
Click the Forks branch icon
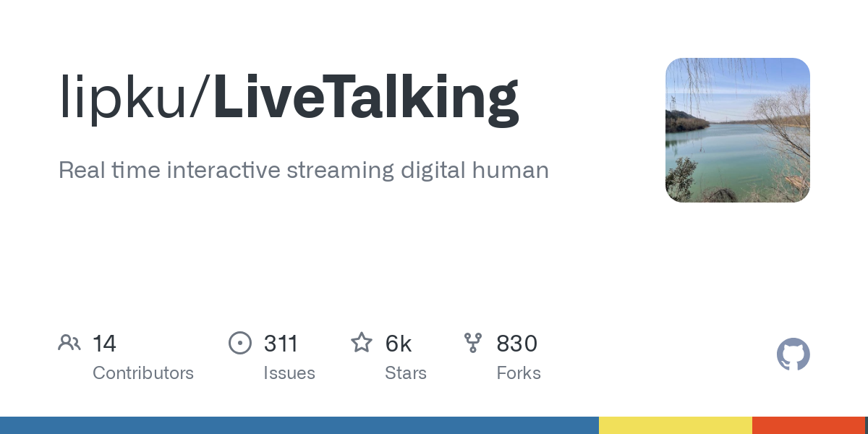click(x=473, y=343)
